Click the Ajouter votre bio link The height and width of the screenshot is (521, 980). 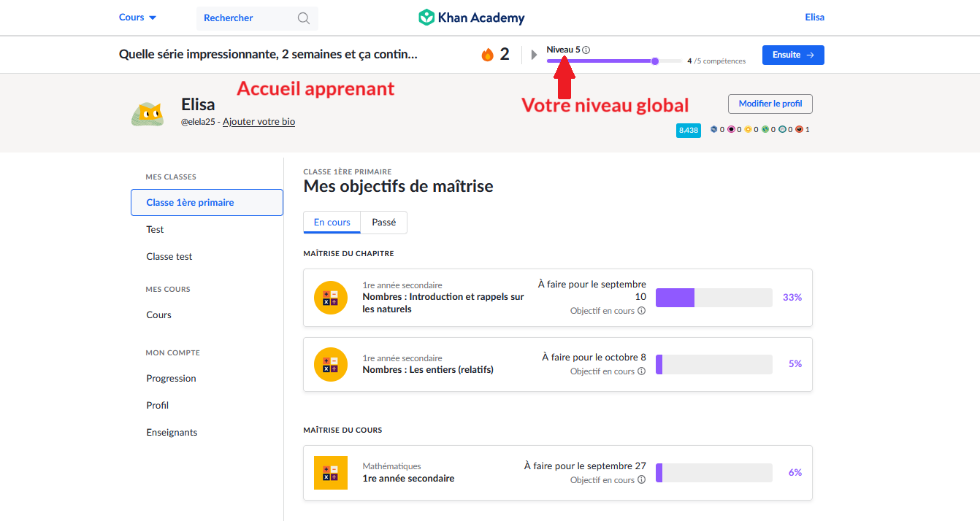click(x=259, y=122)
